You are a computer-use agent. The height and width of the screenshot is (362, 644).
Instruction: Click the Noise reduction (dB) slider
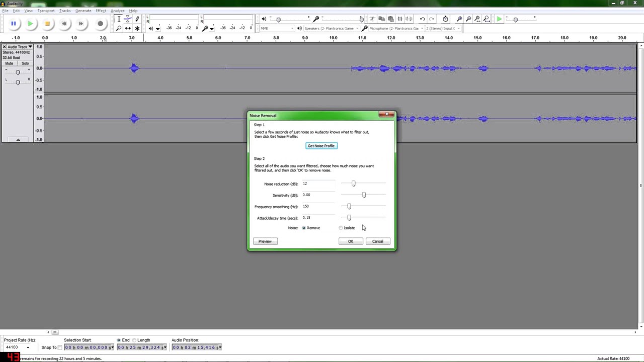tap(363, 184)
